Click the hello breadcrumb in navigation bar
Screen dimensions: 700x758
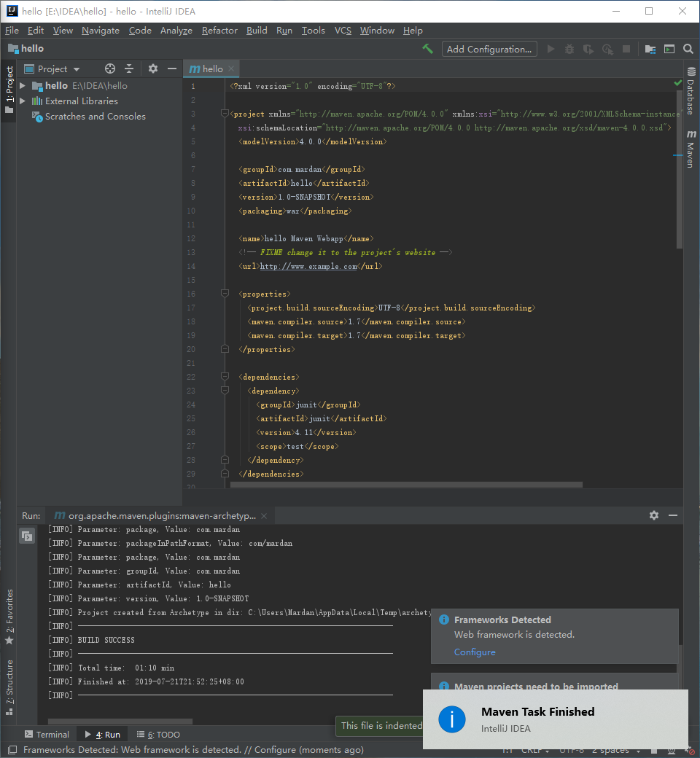[26, 48]
